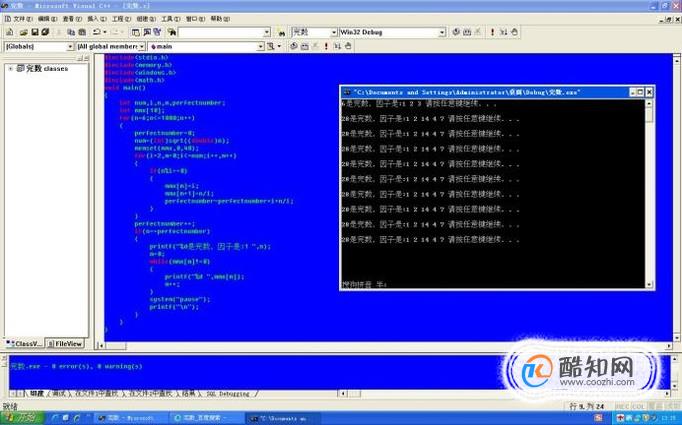The width and height of the screenshot is (682, 425).
Task: Click the Open file folder icon
Action: pyautogui.click(x=23, y=32)
